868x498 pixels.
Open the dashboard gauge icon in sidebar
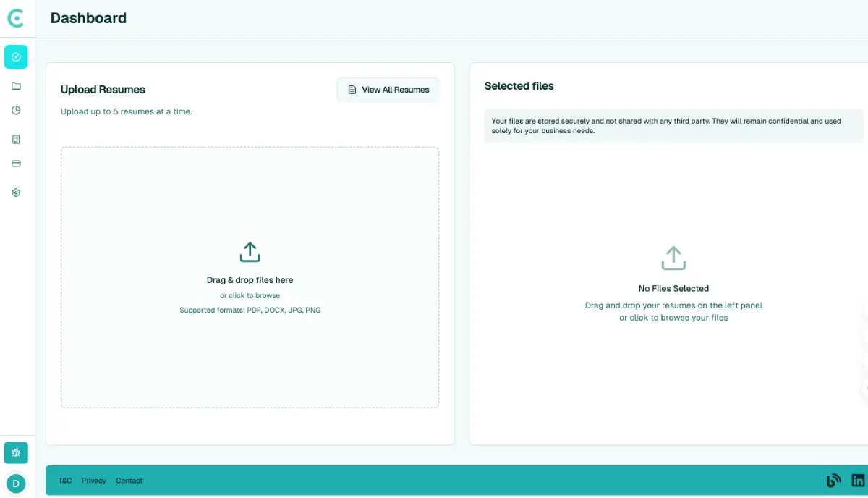point(16,57)
